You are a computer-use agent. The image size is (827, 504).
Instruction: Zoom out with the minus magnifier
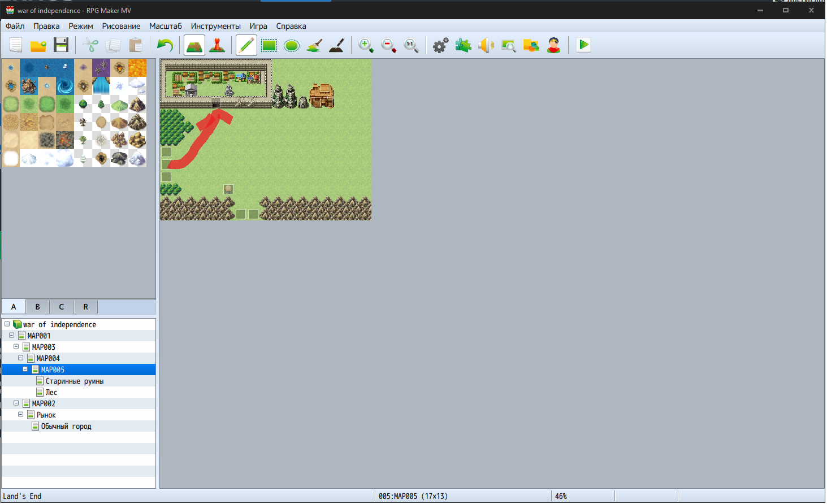pos(389,45)
